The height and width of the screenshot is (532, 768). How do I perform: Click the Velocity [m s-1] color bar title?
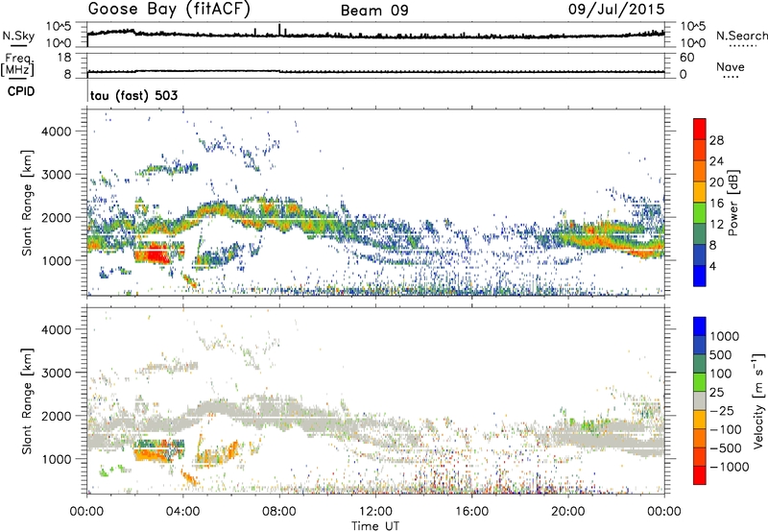coord(758,400)
